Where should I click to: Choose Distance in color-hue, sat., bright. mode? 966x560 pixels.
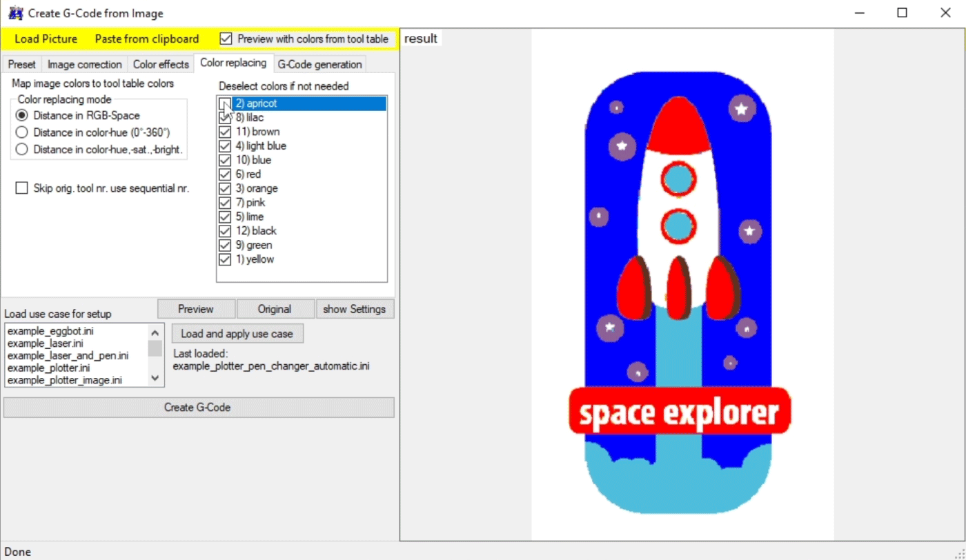[22, 150]
